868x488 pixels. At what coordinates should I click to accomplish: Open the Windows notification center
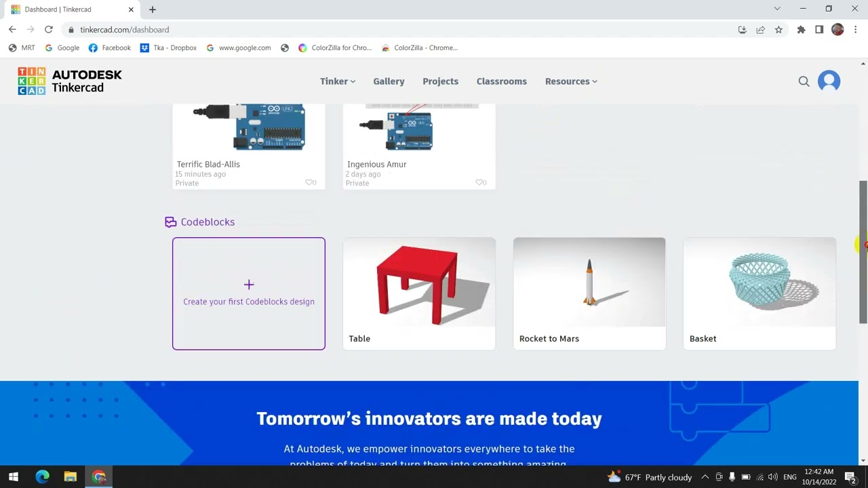click(x=850, y=477)
